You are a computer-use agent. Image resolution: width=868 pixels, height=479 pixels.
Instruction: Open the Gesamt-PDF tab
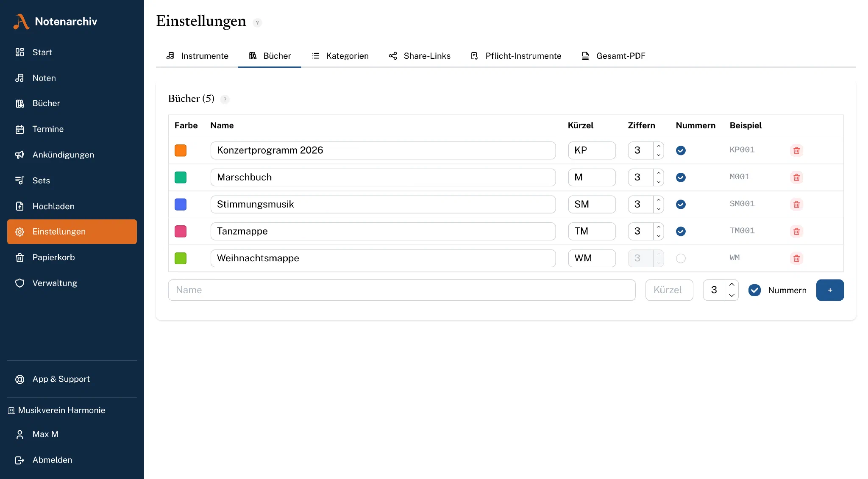click(613, 56)
